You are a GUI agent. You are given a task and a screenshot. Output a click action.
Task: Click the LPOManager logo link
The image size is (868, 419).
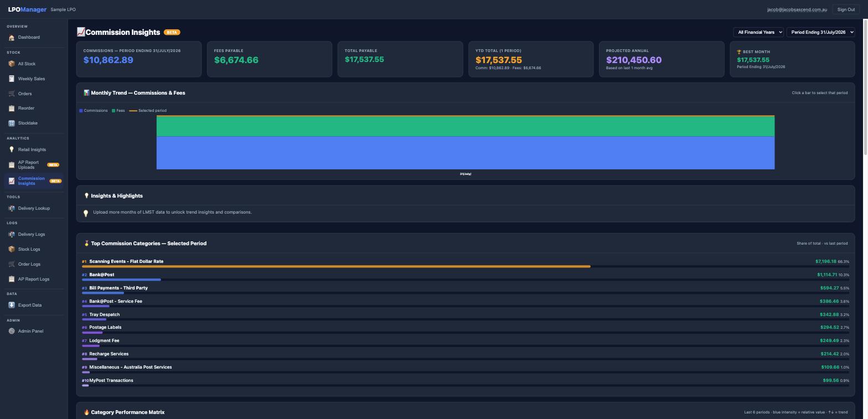pyautogui.click(x=27, y=9)
